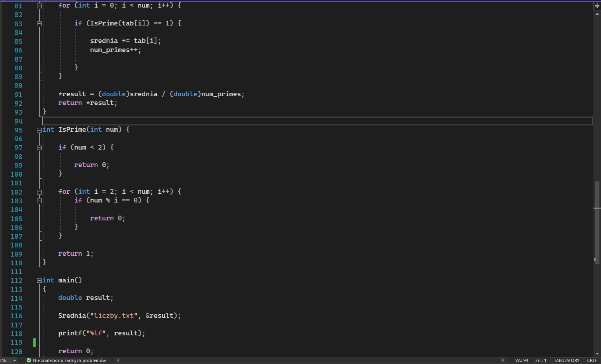
Task: Click line number 116 in the margin
Action: (x=16, y=316)
